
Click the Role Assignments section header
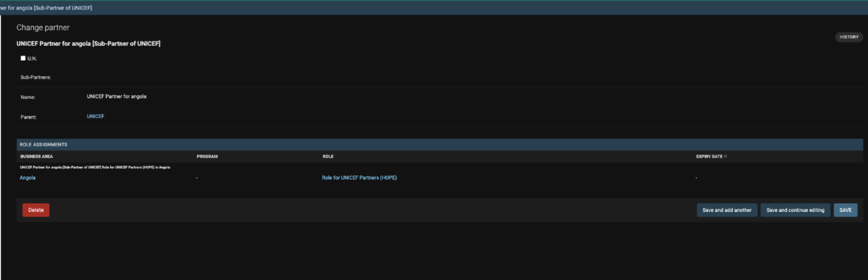click(x=43, y=144)
